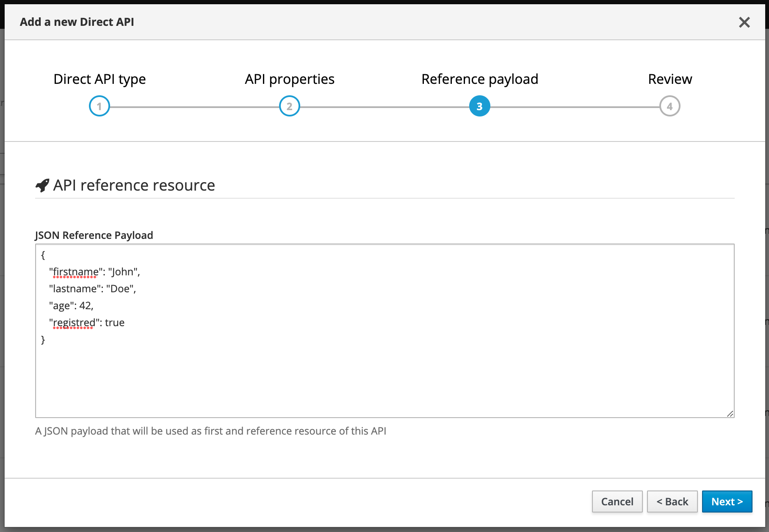
Task: Click the JSON Reference Payload field label
Action: (94, 236)
